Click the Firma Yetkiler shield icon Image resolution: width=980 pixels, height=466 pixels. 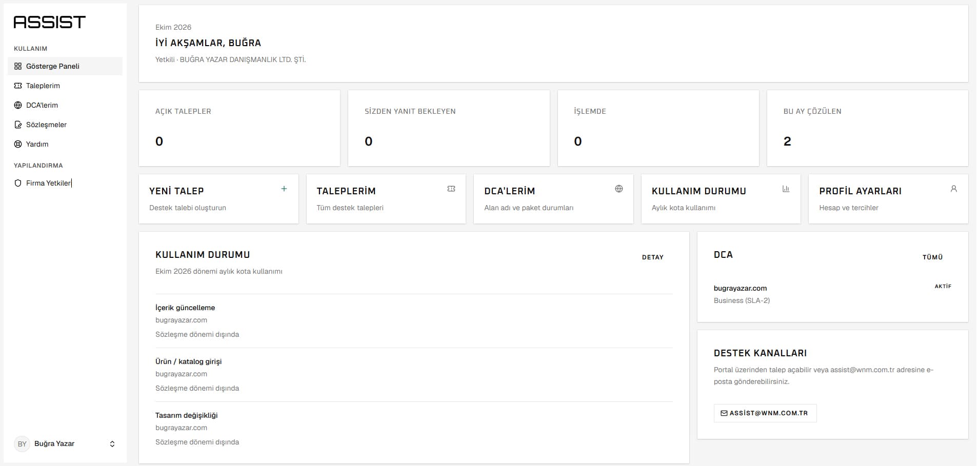[x=18, y=183]
